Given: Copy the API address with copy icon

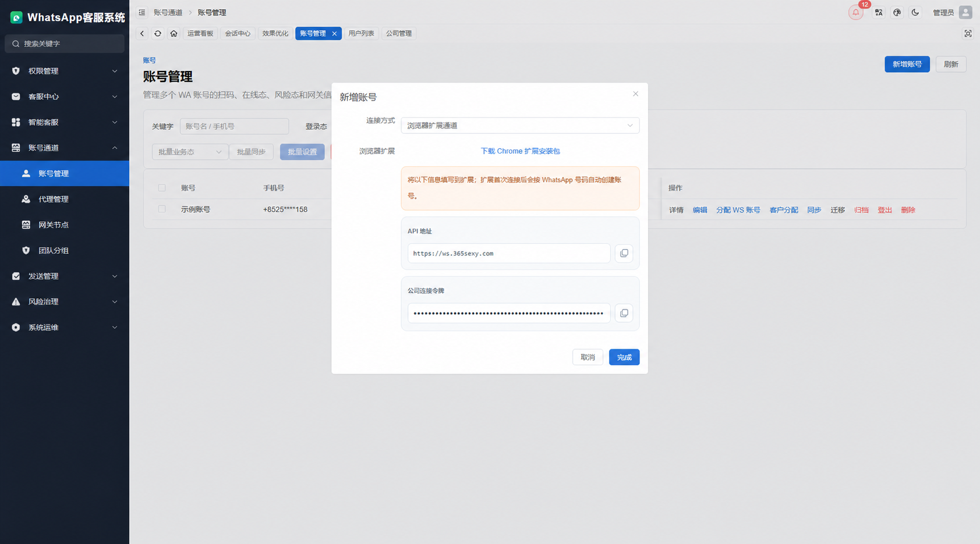Looking at the screenshot, I should (x=624, y=253).
